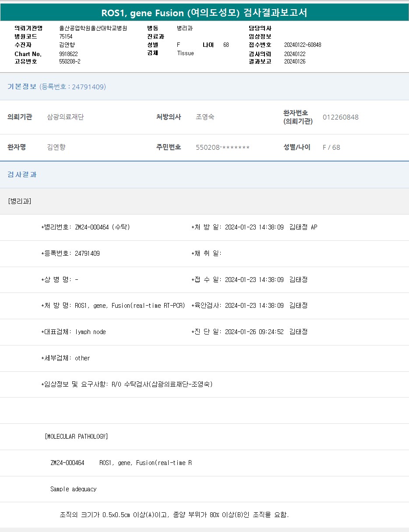The height and width of the screenshot is (532, 409).
Task: Select the 기본정보 section heading
Action: (x=22, y=87)
